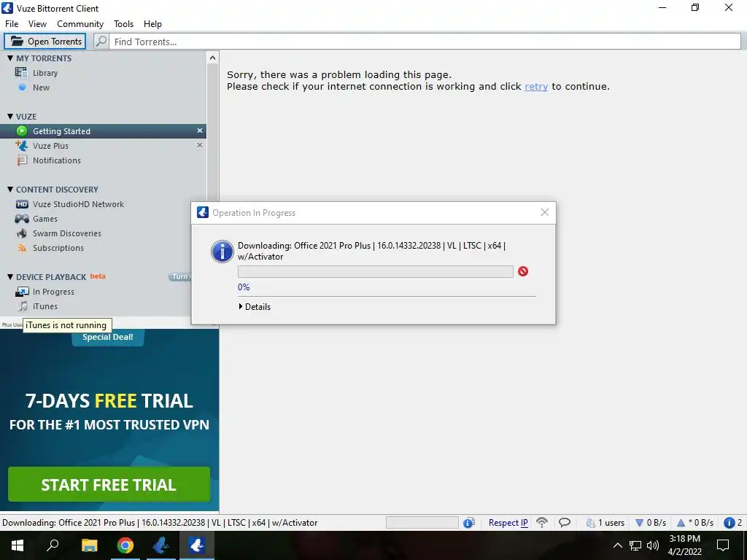Screen dimensions: 747x560
Task: Open the View menu
Action: coord(37,24)
